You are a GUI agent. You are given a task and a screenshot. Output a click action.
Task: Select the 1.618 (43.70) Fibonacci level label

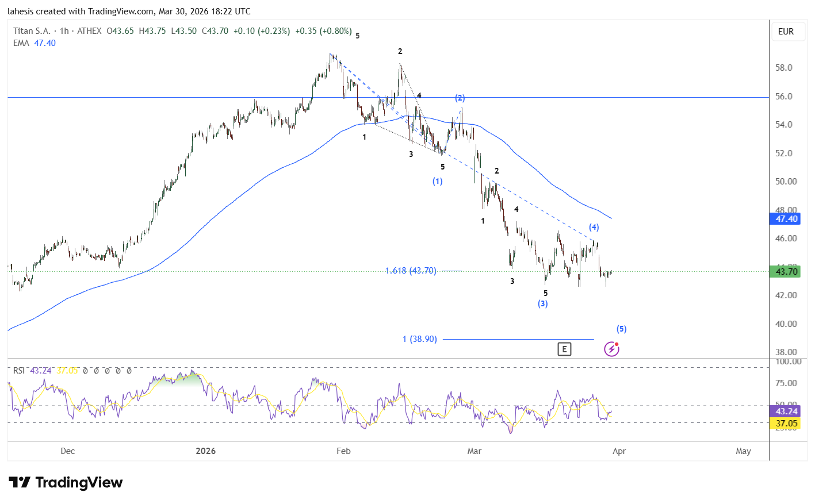coord(411,271)
